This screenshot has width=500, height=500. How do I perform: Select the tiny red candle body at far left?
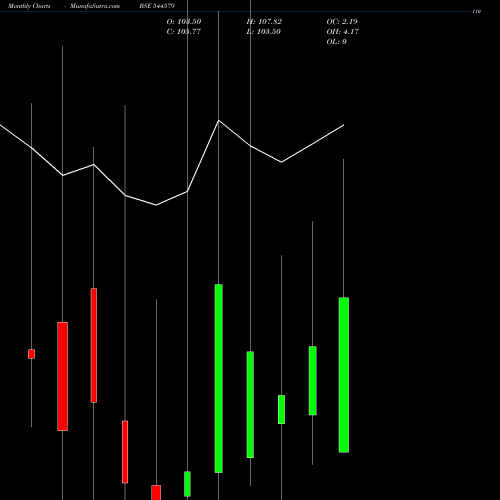tap(31, 354)
